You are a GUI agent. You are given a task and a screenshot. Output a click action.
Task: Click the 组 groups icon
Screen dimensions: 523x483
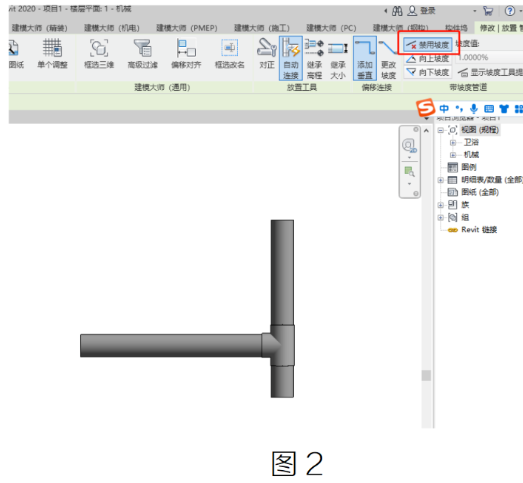[453, 217]
